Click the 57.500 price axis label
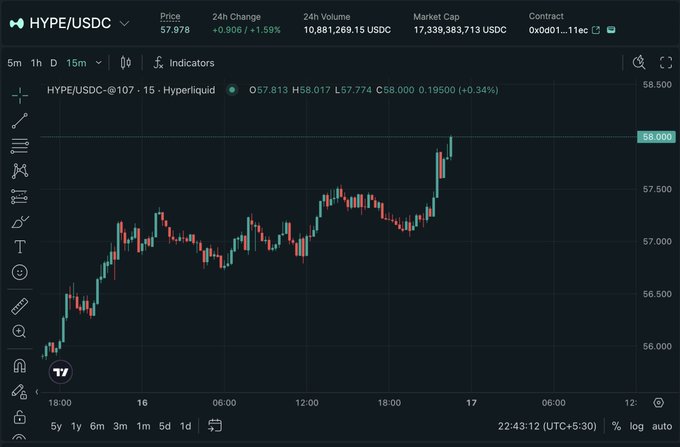680x447 pixels. coord(657,189)
